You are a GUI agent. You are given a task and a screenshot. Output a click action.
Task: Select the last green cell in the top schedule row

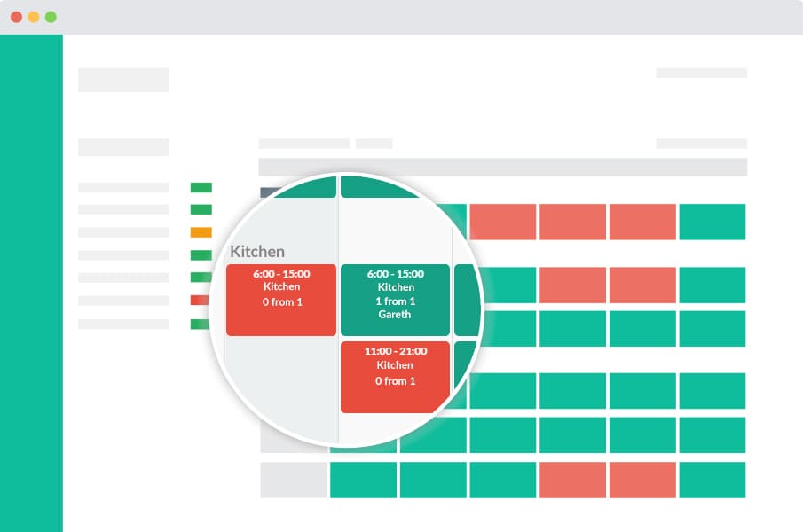[712, 222]
